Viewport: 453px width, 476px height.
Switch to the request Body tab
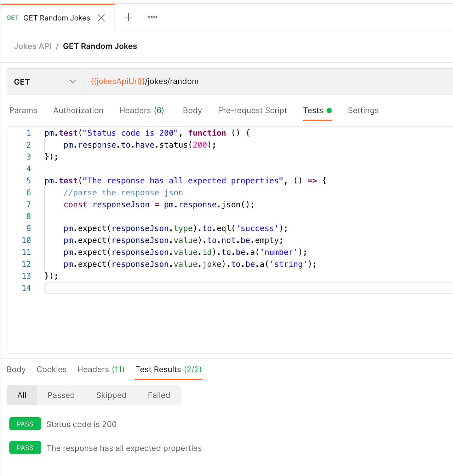(x=192, y=110)
